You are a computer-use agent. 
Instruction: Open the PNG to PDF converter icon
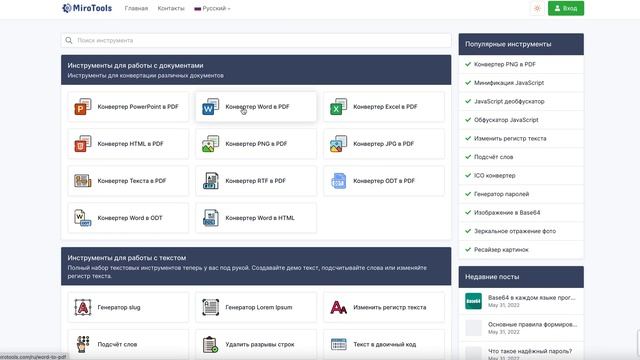[211, 144]
